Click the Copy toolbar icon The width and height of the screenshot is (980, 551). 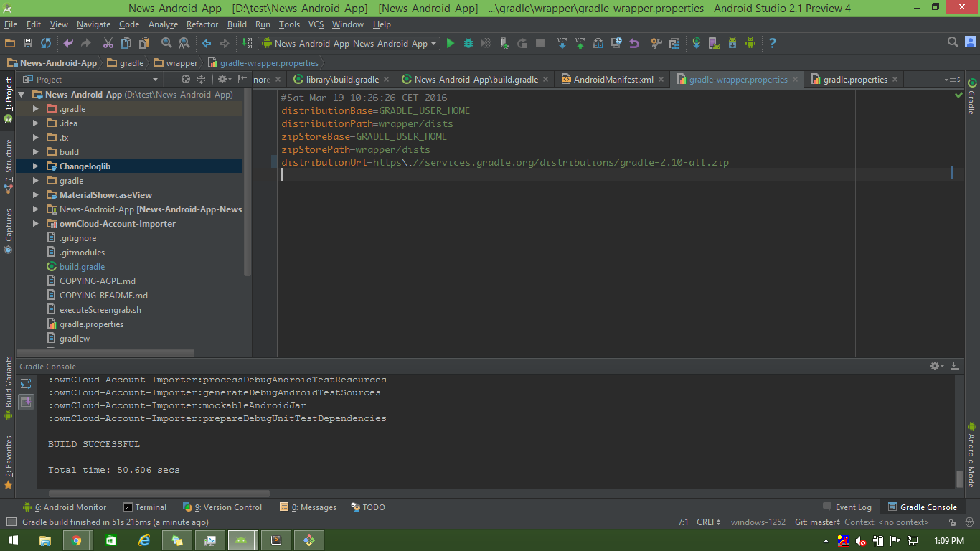(126, 43)
